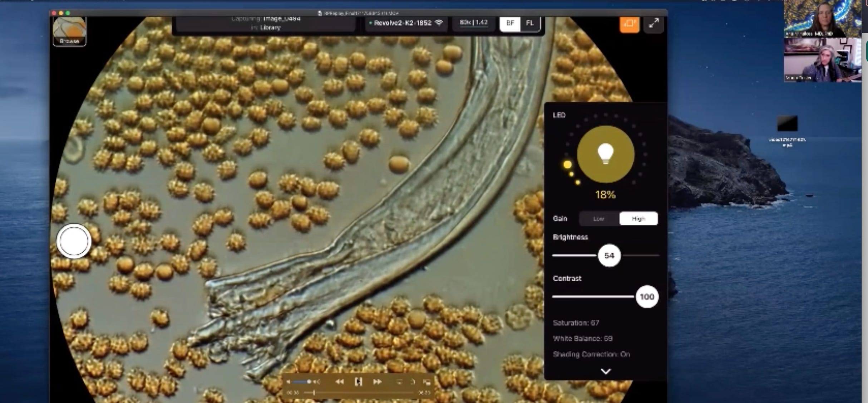Image resolution: width=868 pixels, height=403 pixels.
Task: Set Gain to Low
Action: 599,219
